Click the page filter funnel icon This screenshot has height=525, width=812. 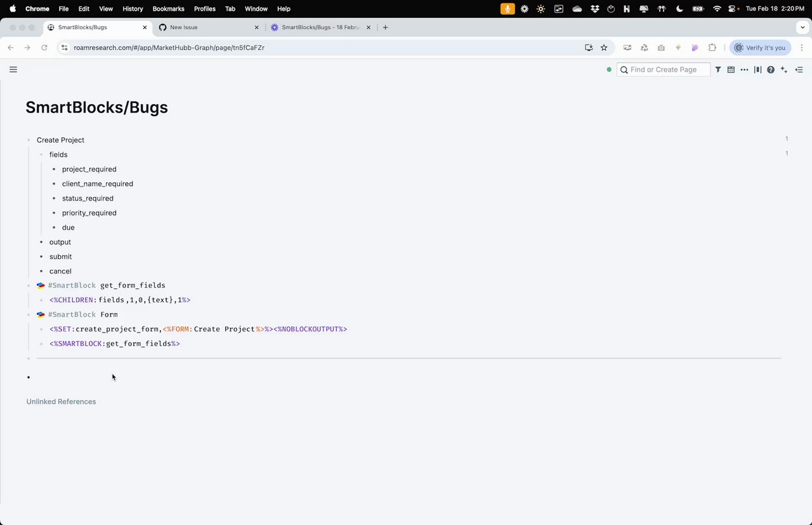pyautogui.click(x=718, y=70)
